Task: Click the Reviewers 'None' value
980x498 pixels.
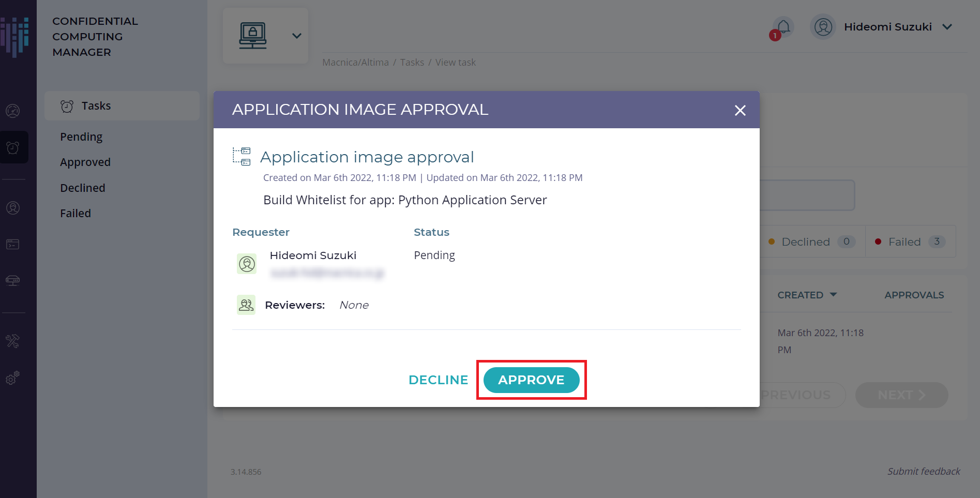Action: (354, 305)
